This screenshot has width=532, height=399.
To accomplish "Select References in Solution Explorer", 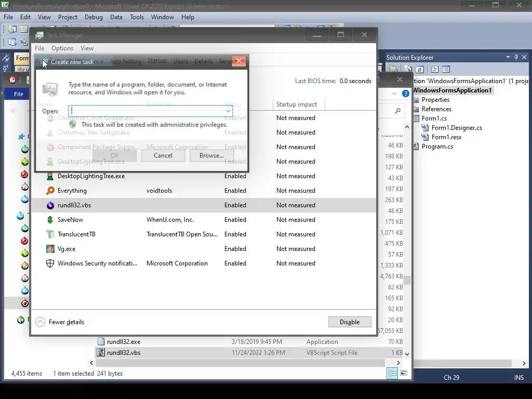I will 436,109.
